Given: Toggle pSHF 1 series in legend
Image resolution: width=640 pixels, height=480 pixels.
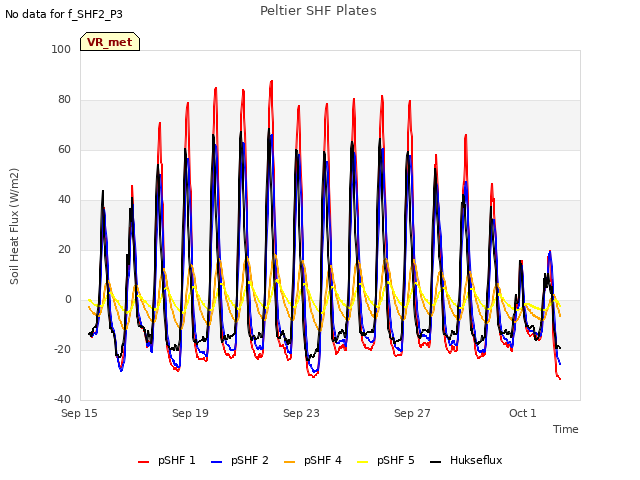Looking at the screenshot, I should [x=167, y=460].
